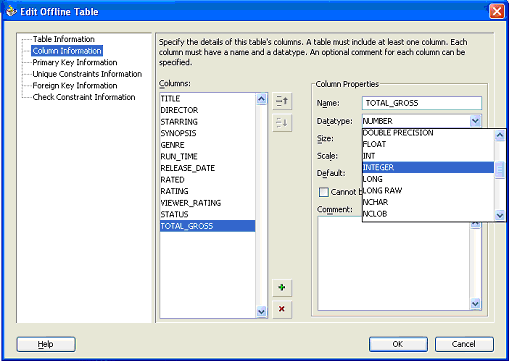Screen dimensions: 509x361
Task: Choose FLOAT datatype option
Action: click(428, 144)
